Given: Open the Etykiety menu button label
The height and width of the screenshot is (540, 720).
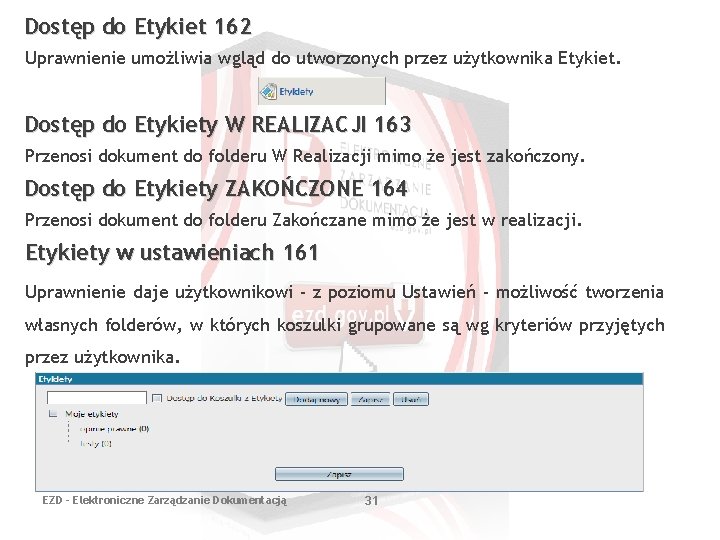Looking at the screenshot, I should (x=296, y=92).
